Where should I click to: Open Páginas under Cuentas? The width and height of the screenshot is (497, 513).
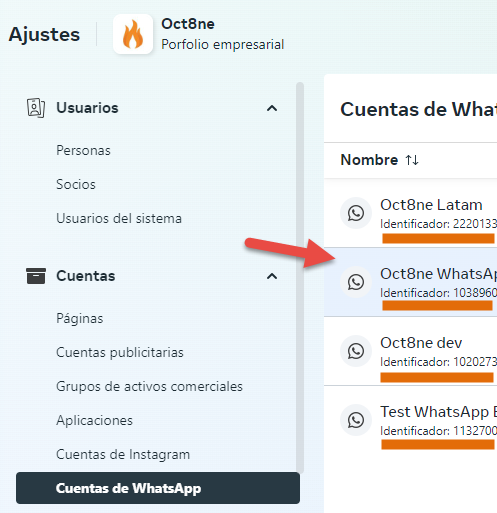point(80,319)
